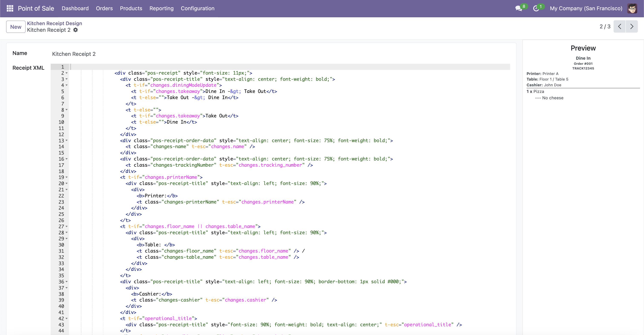The image size is (644, 335).
Task: Collapse the code fold at line 8
Action: pyautogui.click(x=67, y=110)
